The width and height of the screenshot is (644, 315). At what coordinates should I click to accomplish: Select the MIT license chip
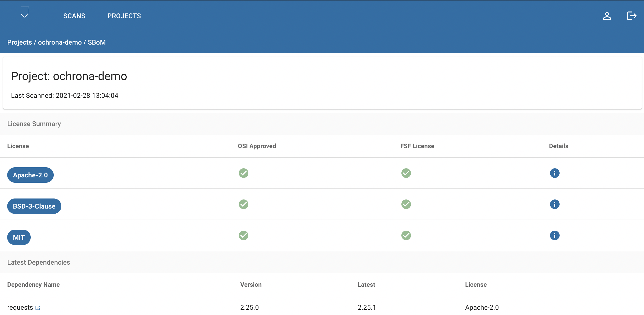tap(19, 237)
